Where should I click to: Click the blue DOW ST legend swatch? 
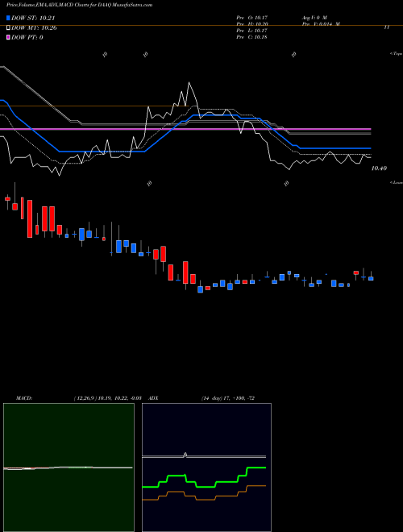click(x=8, y=18)
